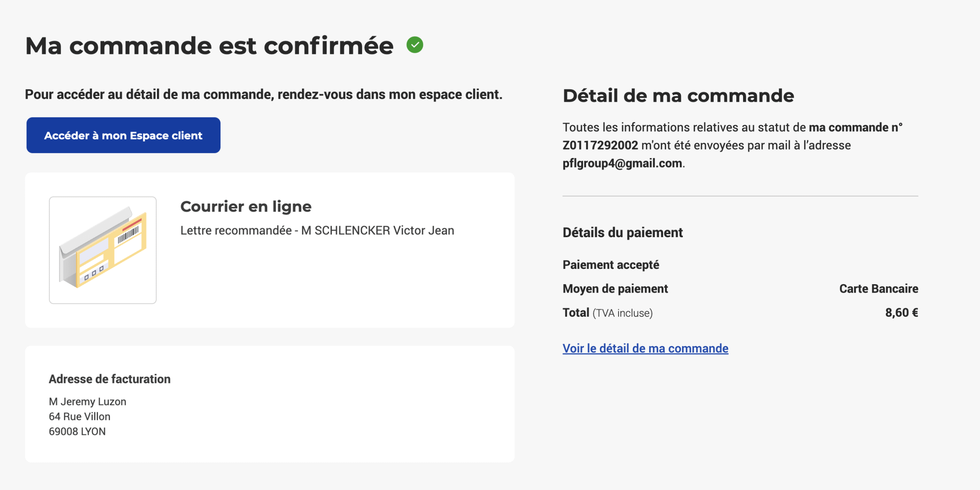Screen dimensions: 980x490
Task: Click the green confirmation checkmark icon
Action: click(x=415, y=45)
